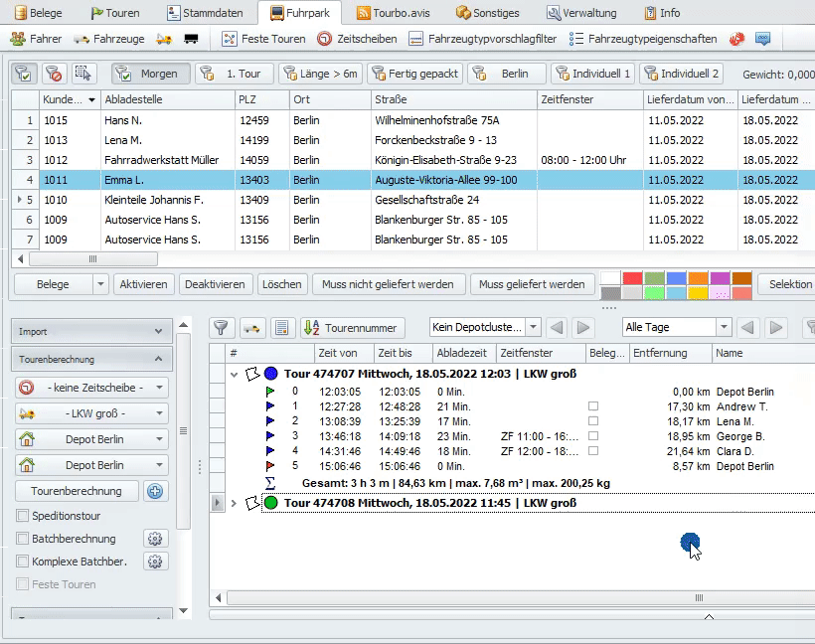Tick the Beleg checkbox for Clara D.
815x644 pixels.
(593, 450)
